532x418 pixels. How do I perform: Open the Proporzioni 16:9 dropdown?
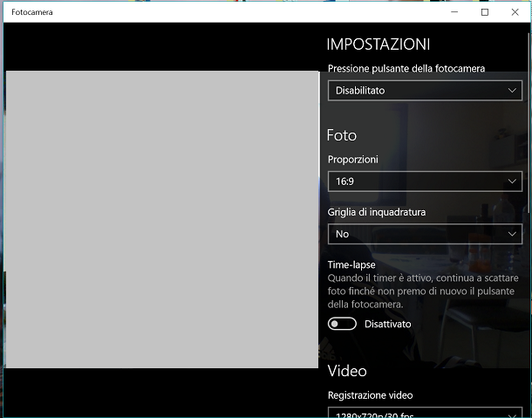click(425, 182)
